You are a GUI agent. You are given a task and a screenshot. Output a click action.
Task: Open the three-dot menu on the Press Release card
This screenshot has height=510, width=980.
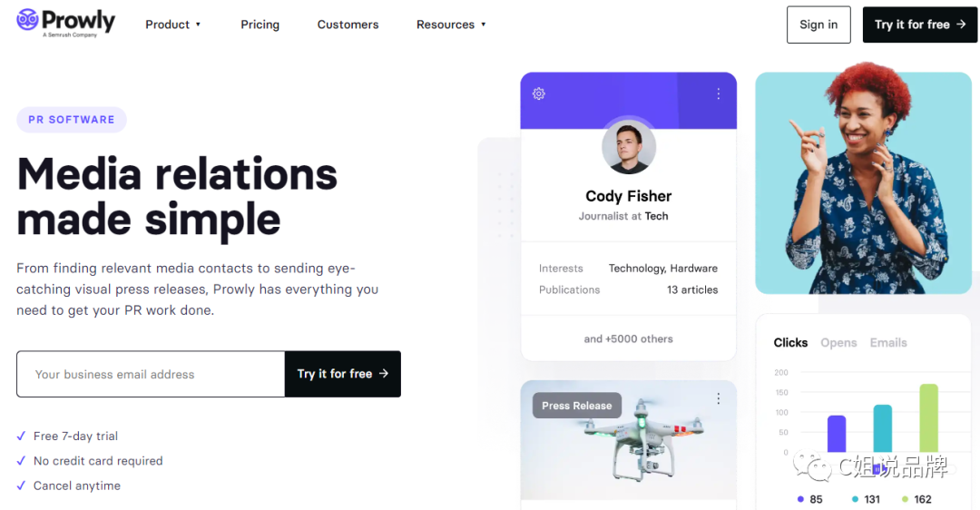[x=719, y=398]
